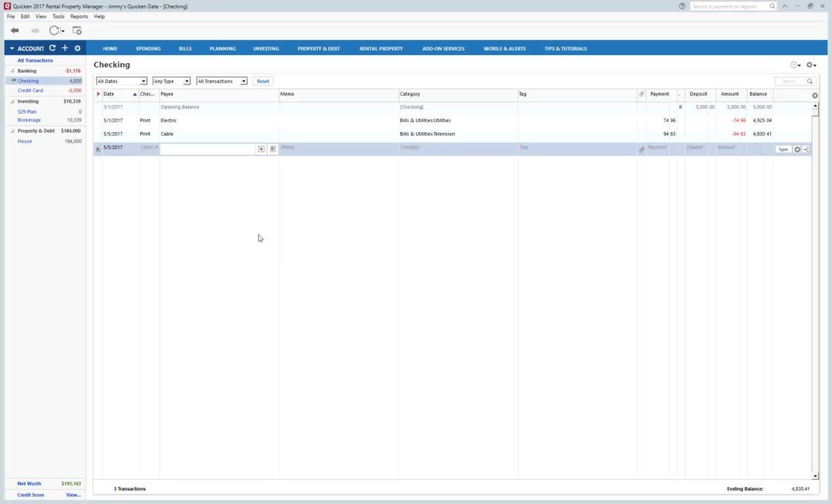Viewport: 832px width, 504px height.
Task: Open the All Dates filter dropdown
Action: pos(121,81)
